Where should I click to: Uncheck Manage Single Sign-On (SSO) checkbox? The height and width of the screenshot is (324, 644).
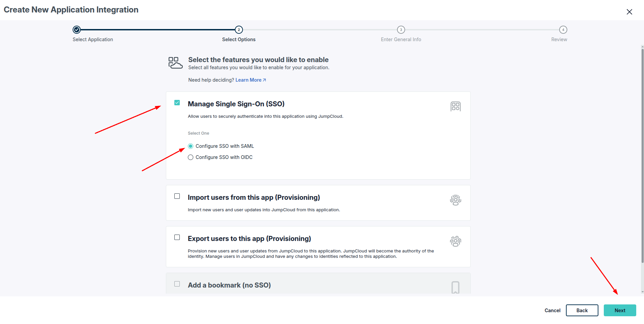click(177, 103)
